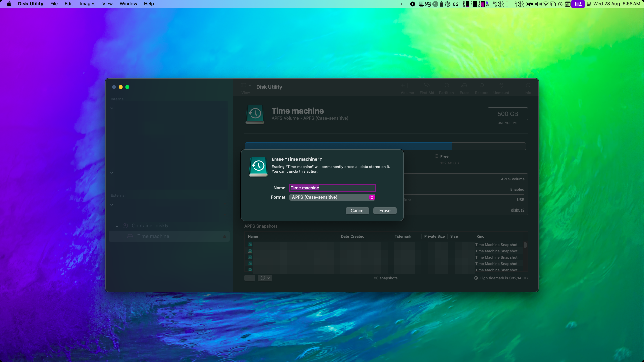Cancel the erase dialog
Image resolution: width=644 pixels, height=362 pixels.
coord(357,210)
